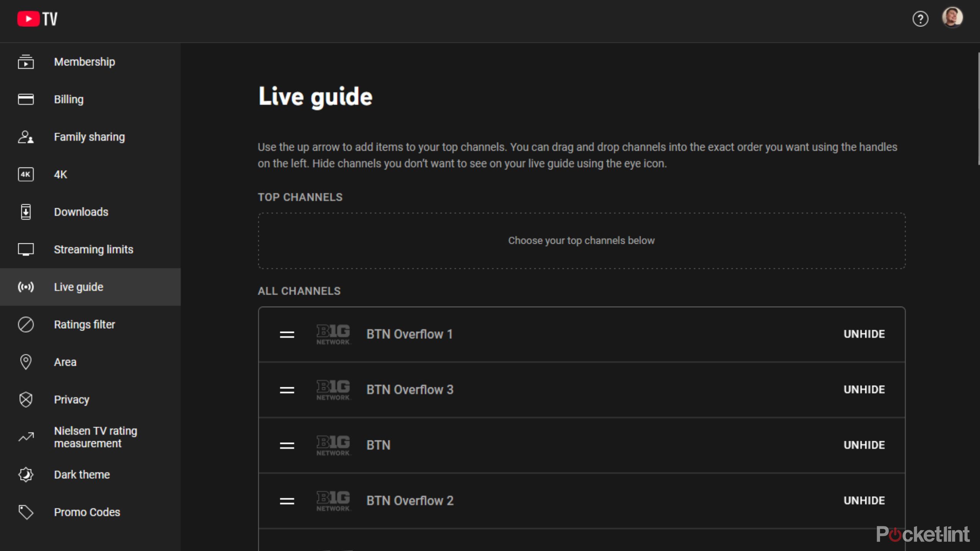Click the Dark theme brightness icon
The height and width of the screenshot is (551, 980).
point(26,474)
